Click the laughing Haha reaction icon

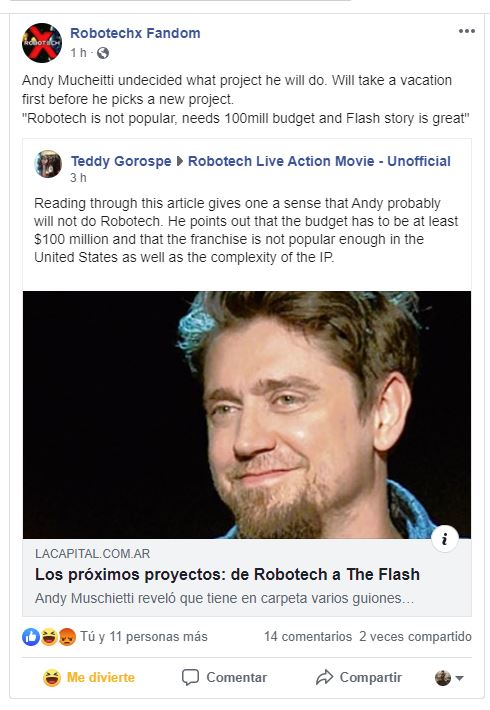click(49, 637)
